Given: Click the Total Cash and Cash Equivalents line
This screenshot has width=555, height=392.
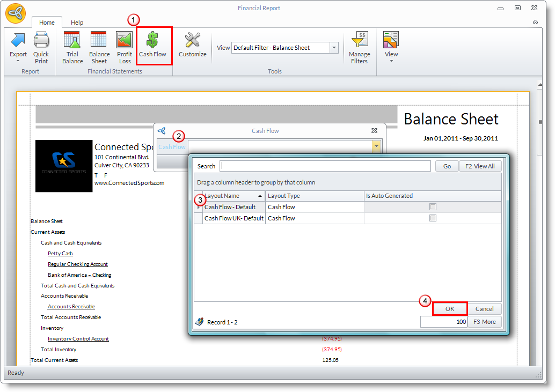Looking at the screenshot, I should click(77, 285).
